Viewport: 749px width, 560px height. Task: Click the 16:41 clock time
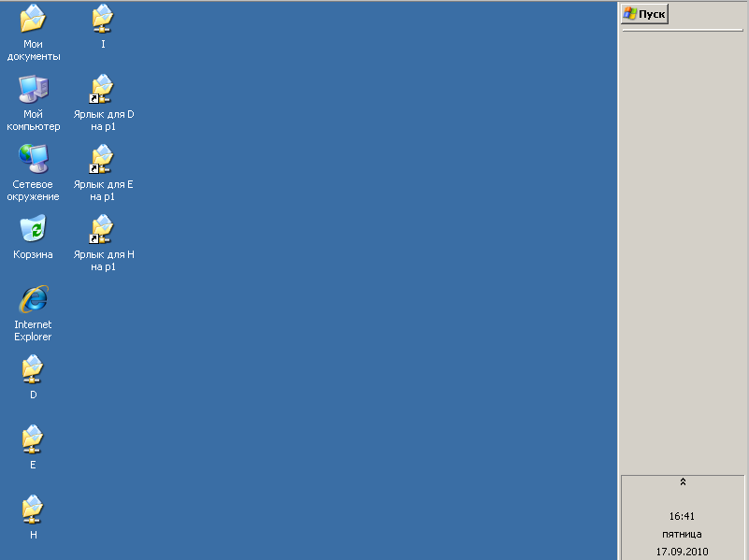pos(682,516)
